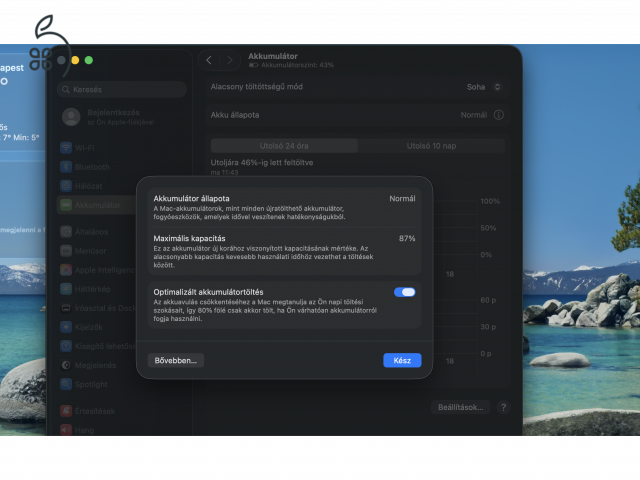Open the Háttérkép wallpaper icon
Screen dimensions: 640x480
(66, 289)
